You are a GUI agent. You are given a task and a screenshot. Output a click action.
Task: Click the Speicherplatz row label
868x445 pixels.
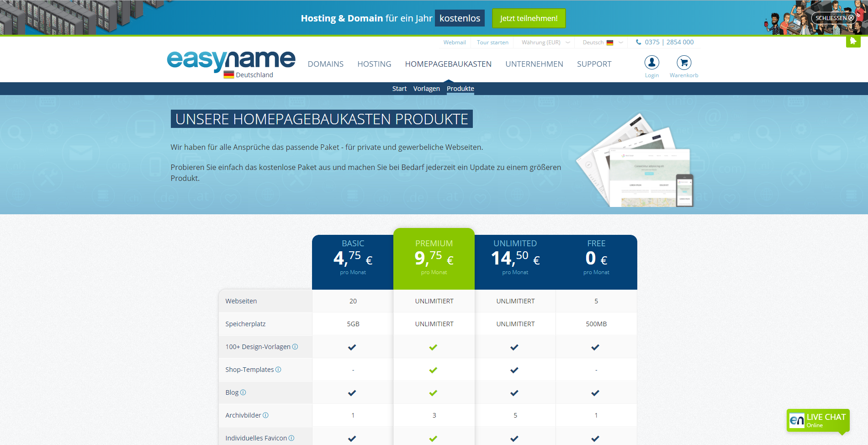[245, 324]
